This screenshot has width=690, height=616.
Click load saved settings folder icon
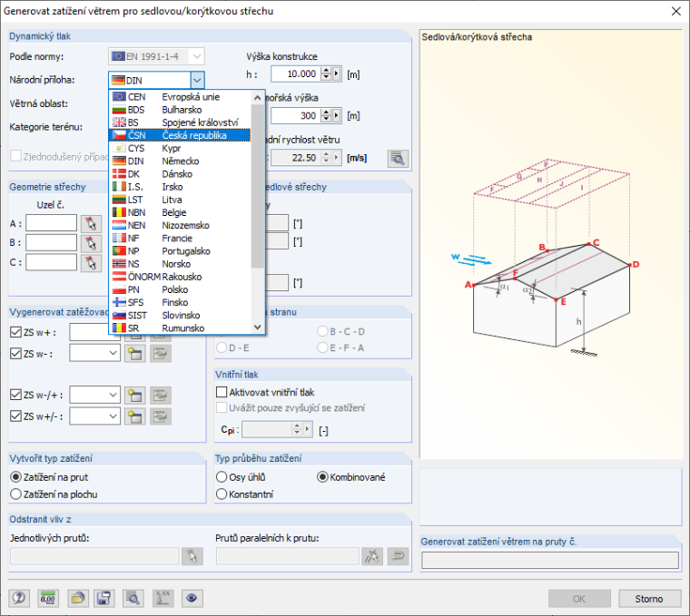coord(77,598)
